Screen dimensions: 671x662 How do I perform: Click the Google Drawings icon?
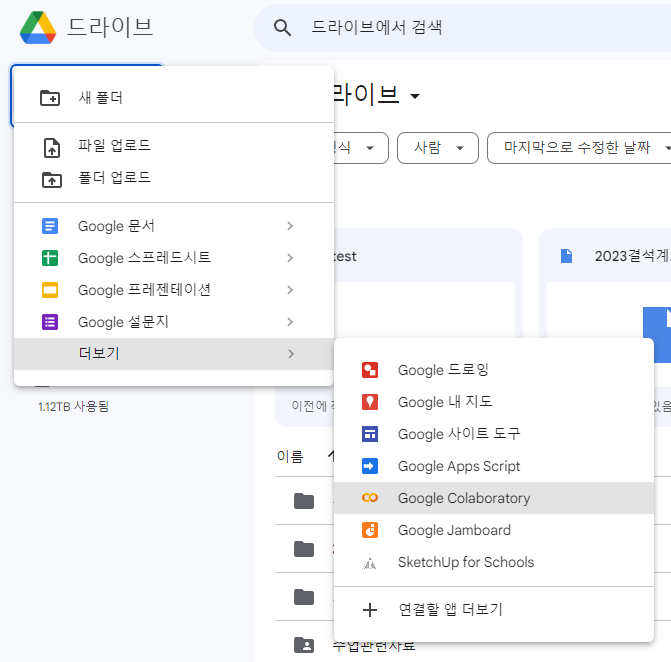point(370,370)
